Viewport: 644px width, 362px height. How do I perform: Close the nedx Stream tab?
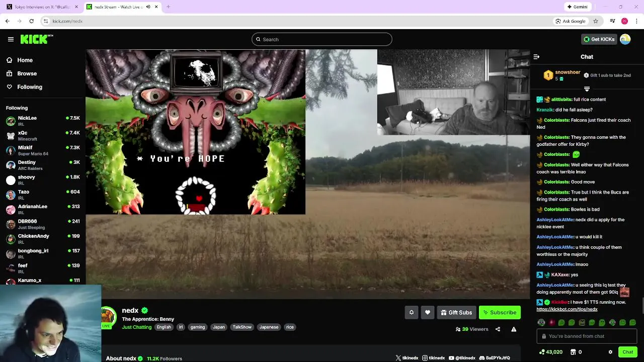pos(156,7)
